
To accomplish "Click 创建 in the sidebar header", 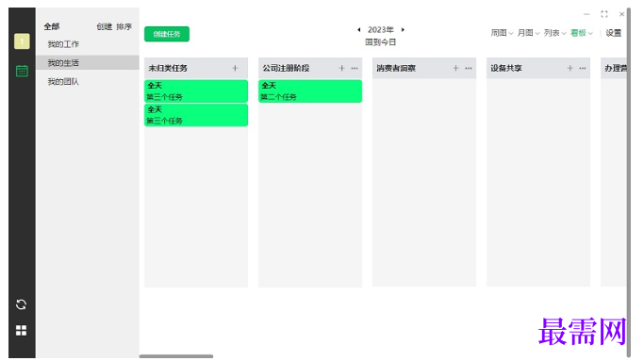I will point(105,26).
